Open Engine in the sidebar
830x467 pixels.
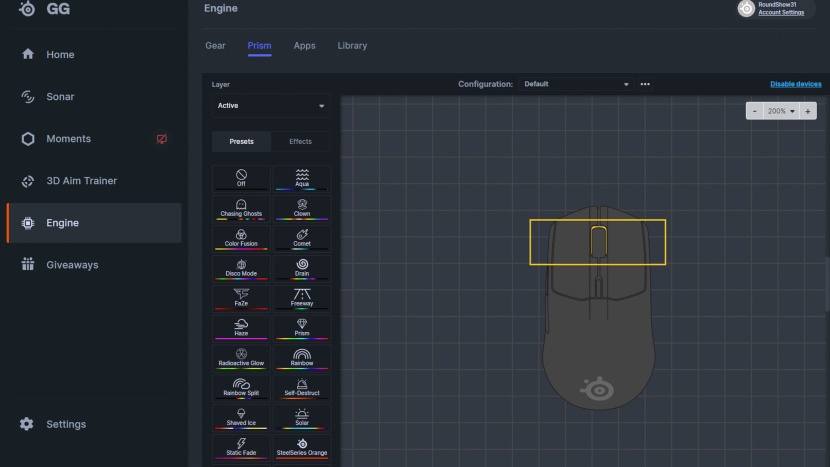(x=94, y=223)
